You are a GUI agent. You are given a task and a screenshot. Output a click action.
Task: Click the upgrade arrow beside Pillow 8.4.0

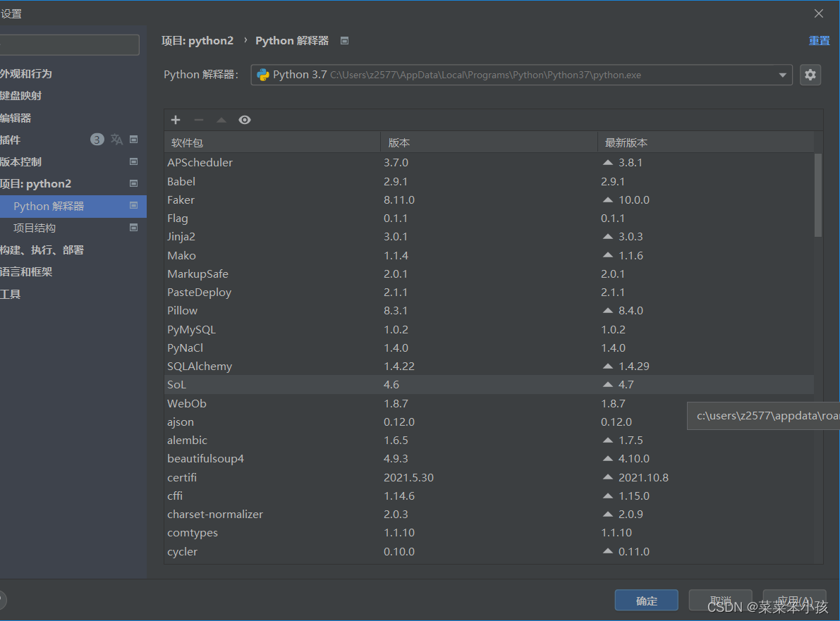(607, 310)
